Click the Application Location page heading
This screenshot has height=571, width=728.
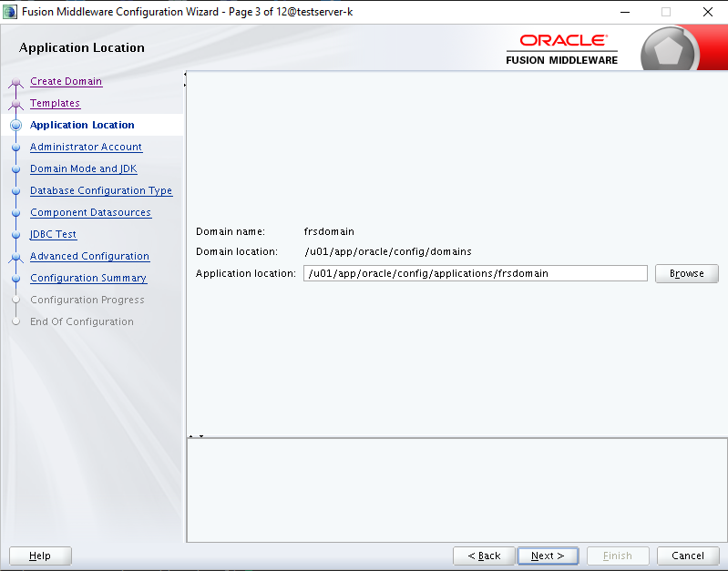tap(82, 48)
